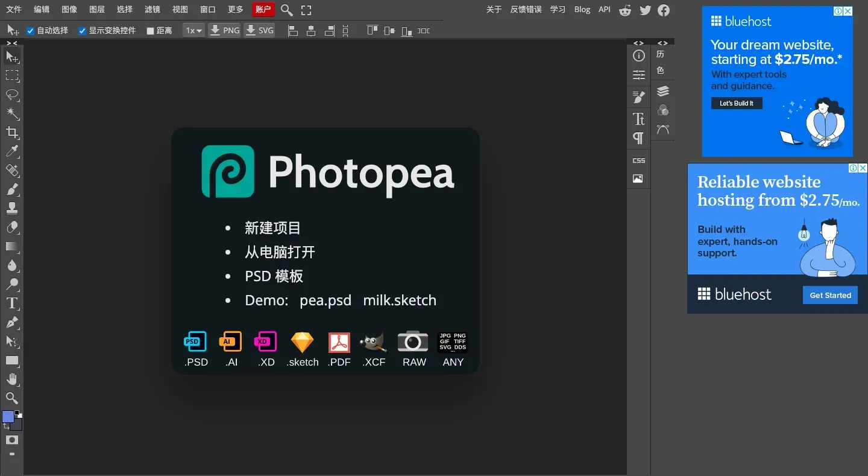Open the 视图 menu
Viewport: 868px width, 476px height.
pyautogui.click(x=180, y=10)
